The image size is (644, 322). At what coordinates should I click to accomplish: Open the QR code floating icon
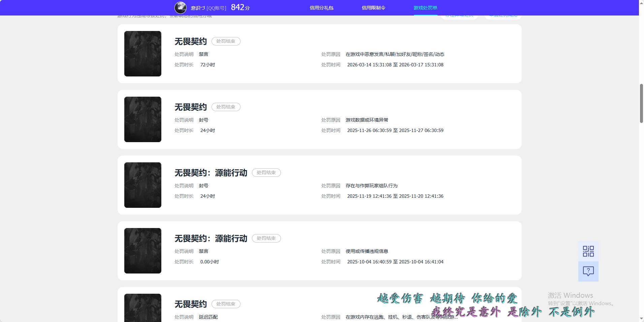(x=588, y=251)
